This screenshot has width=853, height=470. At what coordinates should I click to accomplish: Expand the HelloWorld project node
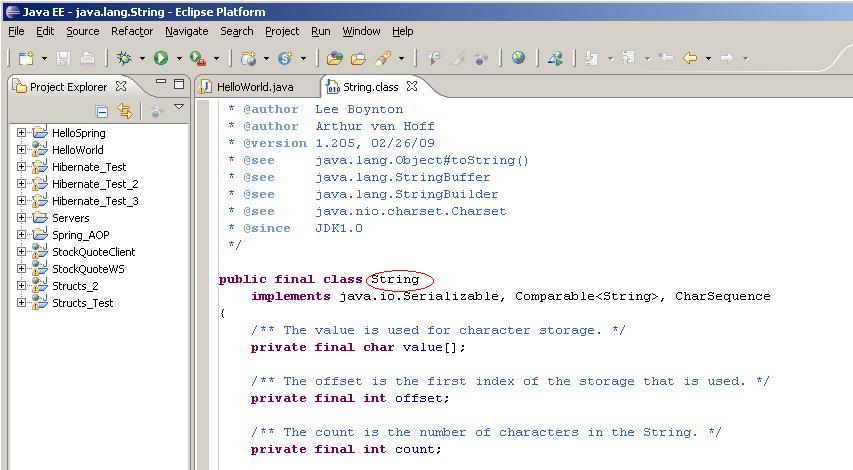21,149
